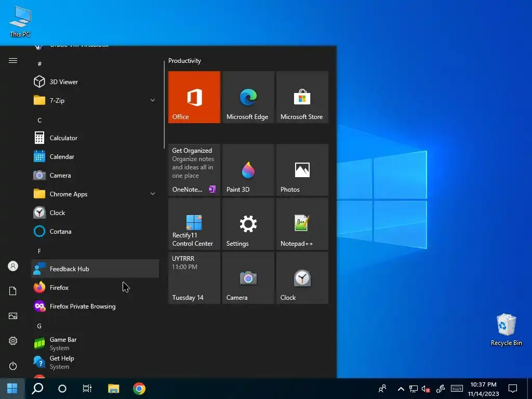The width and height of the screenshot is (532, 399).
Task: Expand the 7-Zip folder chevron
Action: tap(153, 100)
